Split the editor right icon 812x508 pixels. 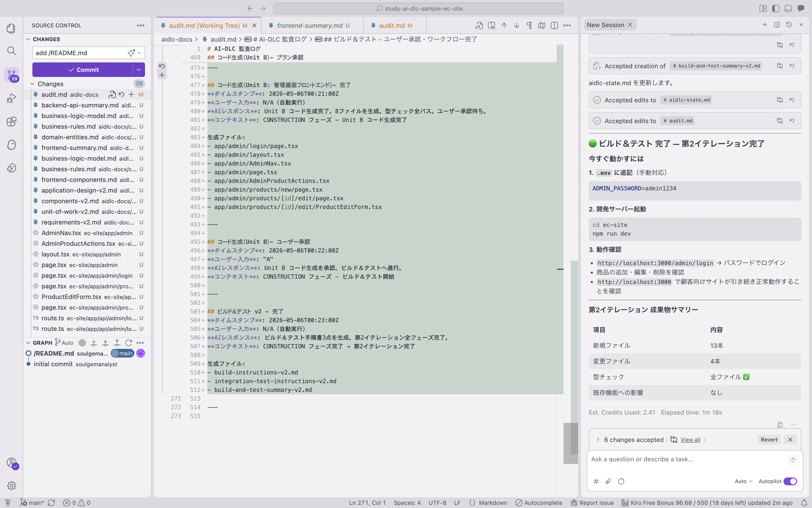(x=554, y=26)
